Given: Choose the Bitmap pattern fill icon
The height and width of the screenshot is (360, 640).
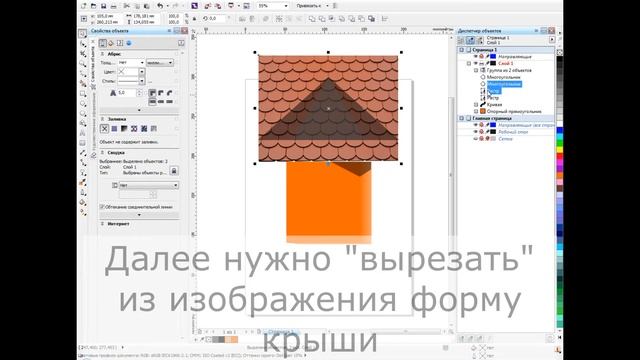Looking at the screenshot, I should click(144, 129).
